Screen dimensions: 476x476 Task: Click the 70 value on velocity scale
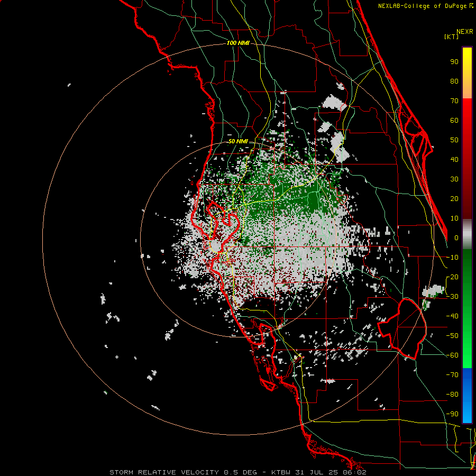point(454,101)
